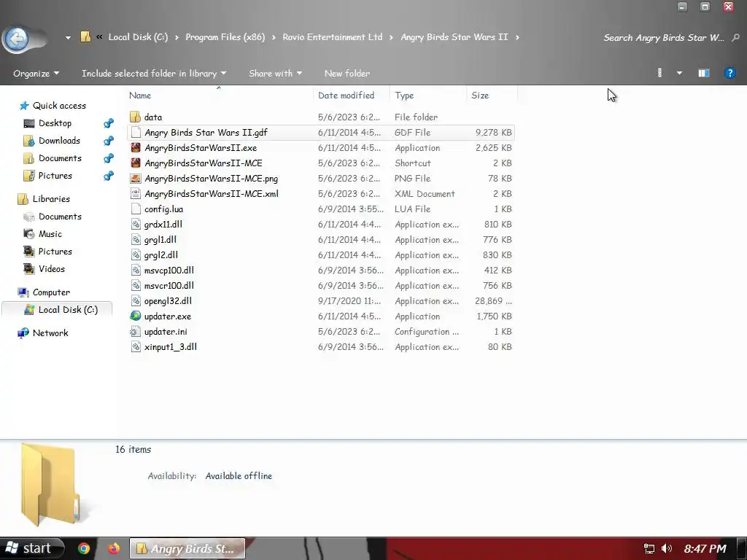Open the Share with menu
This screenshot has height=560, width=747.
pyautogui.click(x=275, y=74)
